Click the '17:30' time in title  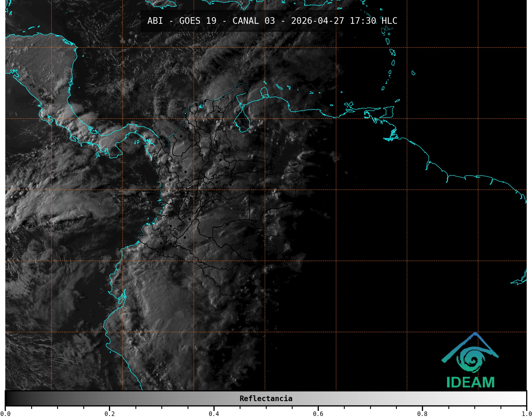click(x=363, y=21)
